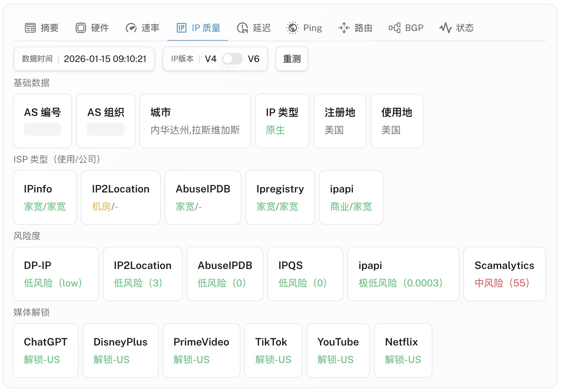The width and height of the screenshot is (561, 392).
Task: Click the BGP network icon
Action: 395,28
